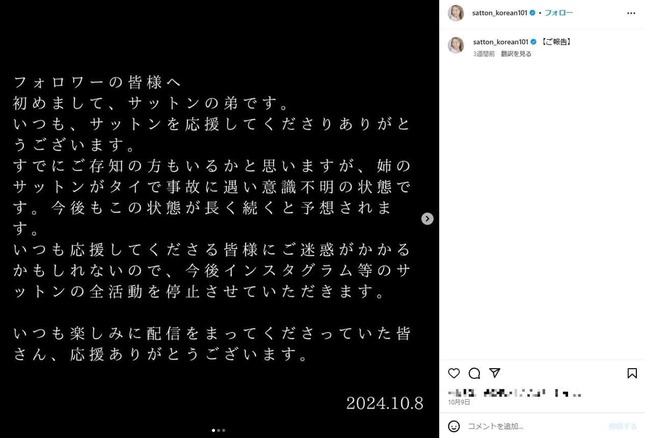Click the verified badge in the header
Screen dimensions: 645x438
click(x=532, y=13)
